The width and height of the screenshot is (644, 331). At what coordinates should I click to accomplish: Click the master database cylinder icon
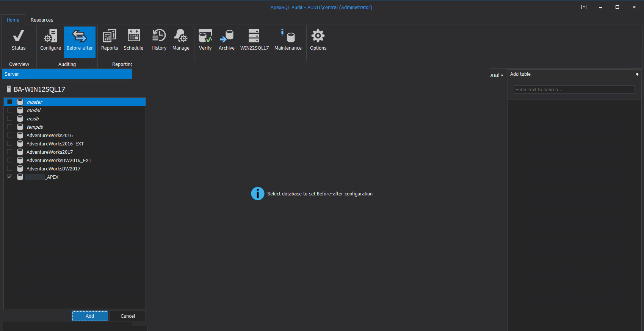pyautogui.click(x=20, y=102)
